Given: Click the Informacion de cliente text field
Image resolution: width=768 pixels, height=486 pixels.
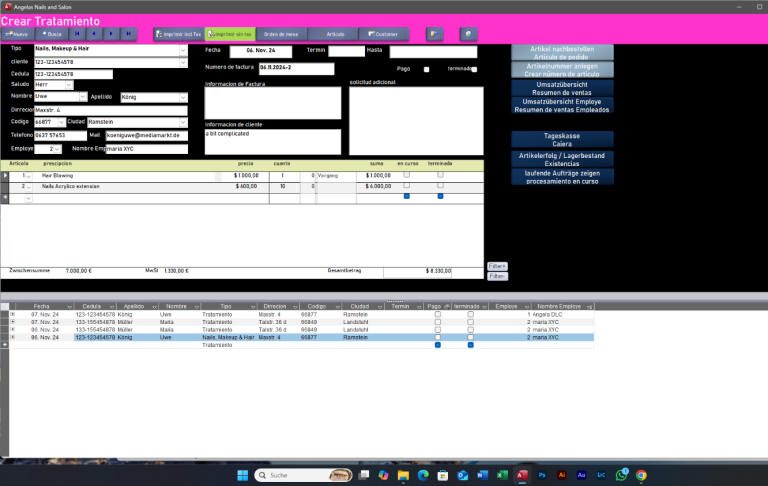Looking at the screenshot, I should tap(272, 141).
